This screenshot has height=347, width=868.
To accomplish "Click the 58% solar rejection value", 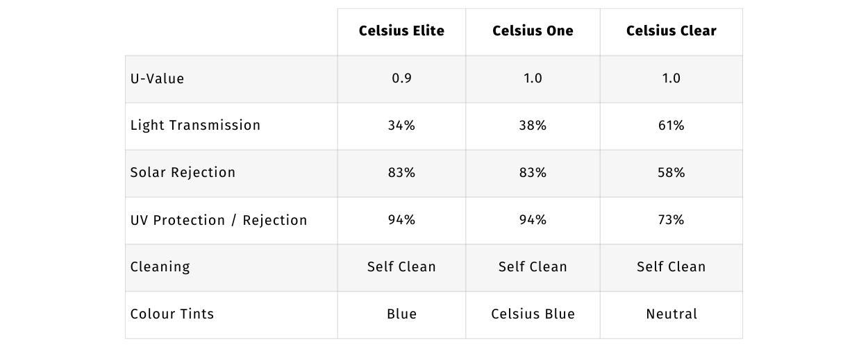I will [671, 173].
